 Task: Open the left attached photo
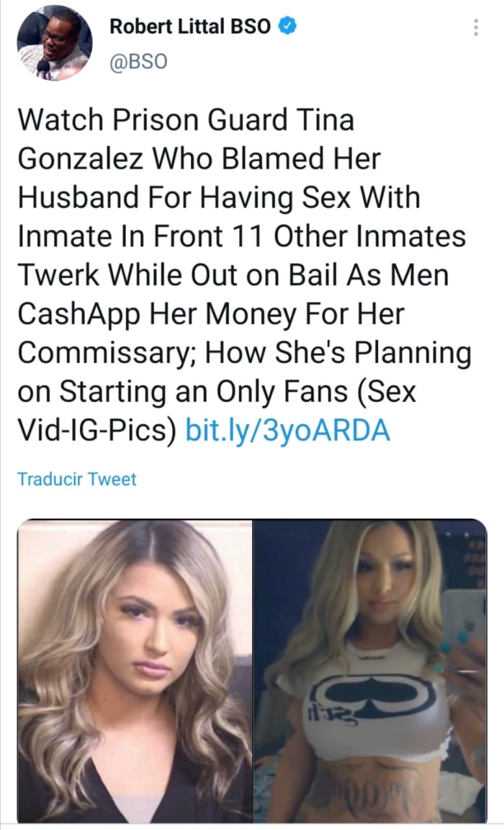(135, 670)
